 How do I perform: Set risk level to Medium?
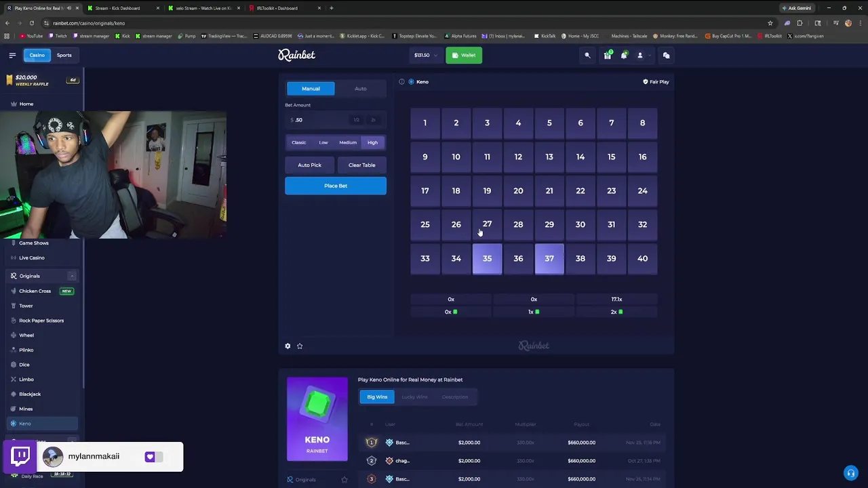348,142
